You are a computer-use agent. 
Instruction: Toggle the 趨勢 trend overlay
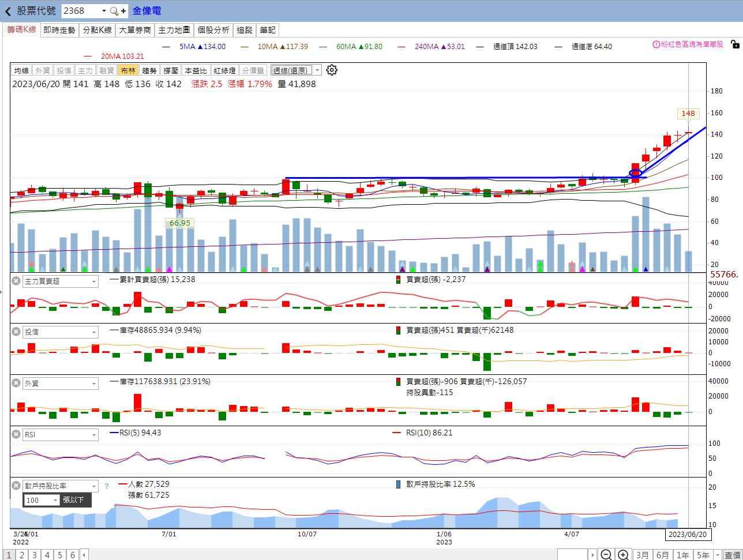(x=149, y=70)
